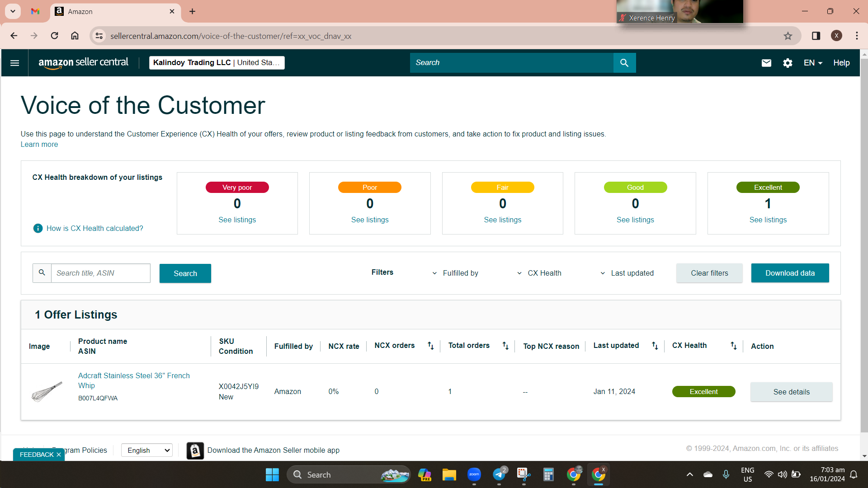Open Zoom from the taskbar

click(x=474, y=475)
